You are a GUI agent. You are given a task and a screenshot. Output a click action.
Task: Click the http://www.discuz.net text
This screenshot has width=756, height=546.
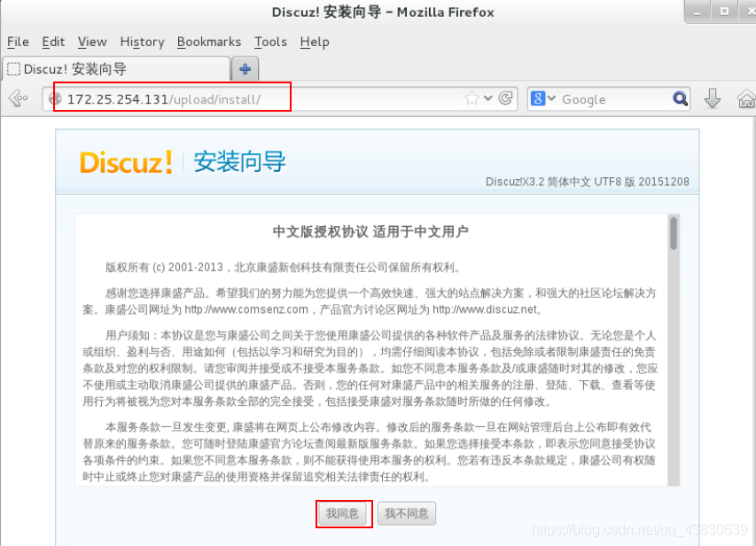[485, 309]
